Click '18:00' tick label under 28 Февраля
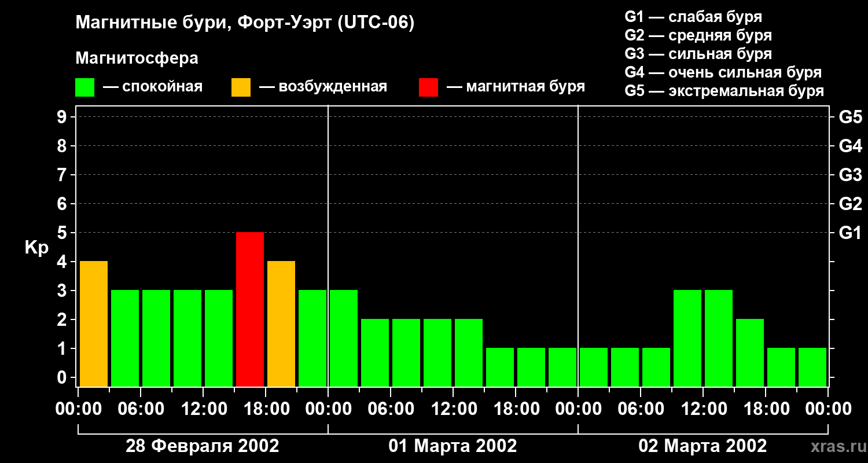 pyautogui.click(x=266, y=409)
